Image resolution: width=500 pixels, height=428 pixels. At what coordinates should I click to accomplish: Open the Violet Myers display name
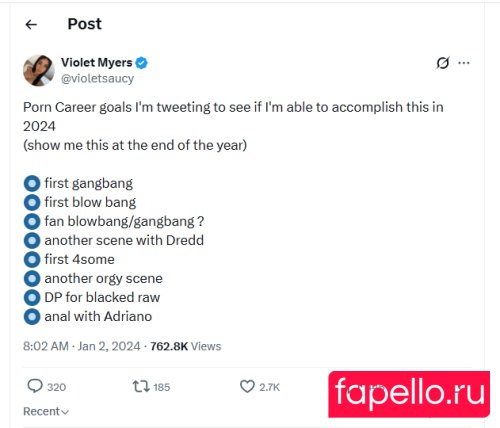tap(97, 62)
